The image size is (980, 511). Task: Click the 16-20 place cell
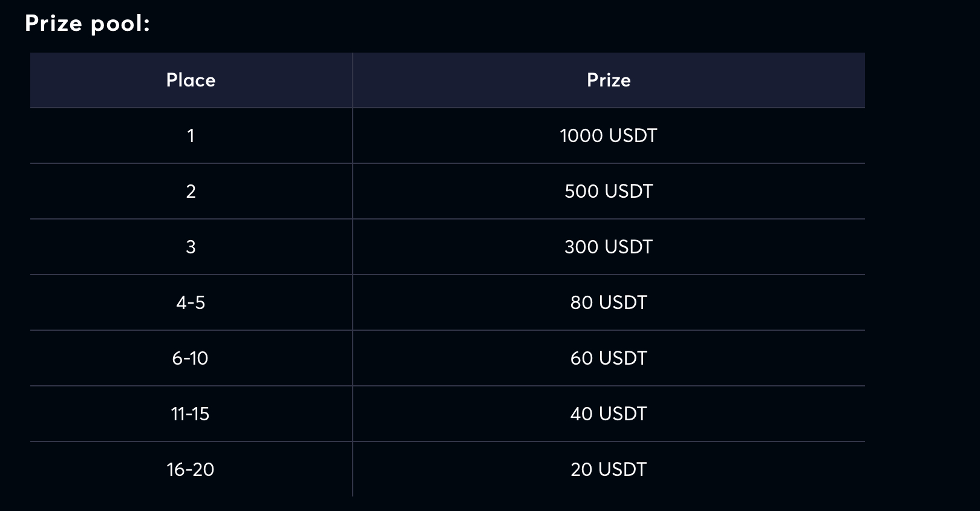[191, 470]
